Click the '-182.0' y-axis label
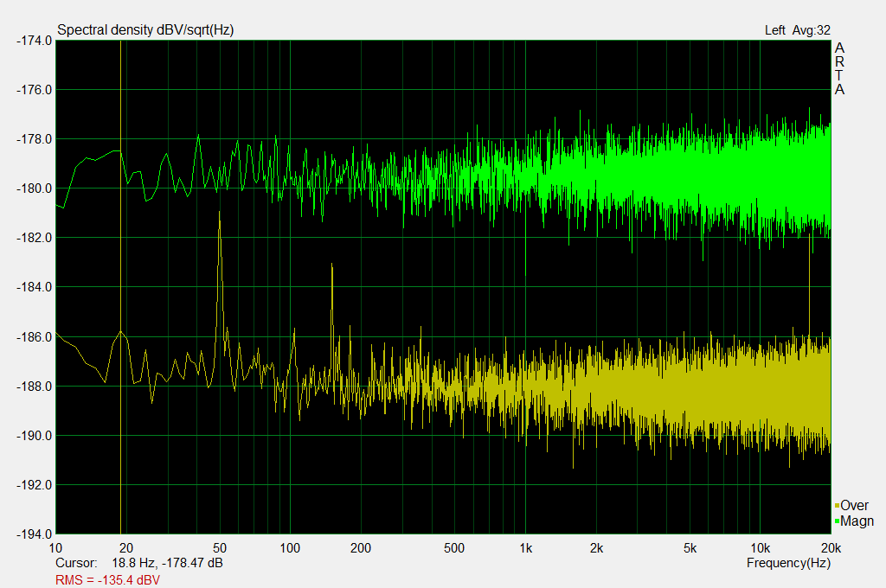This screenshot has height=588, width=886. tap(34, 238)
